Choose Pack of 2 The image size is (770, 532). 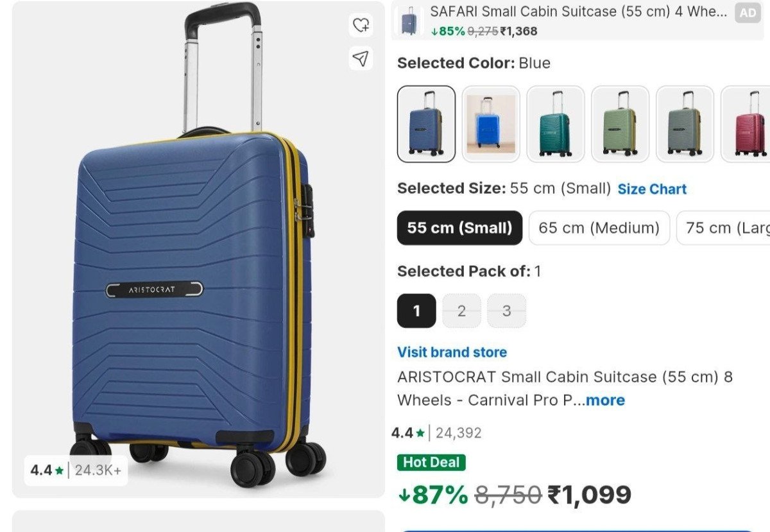click(x=461, y=311)
